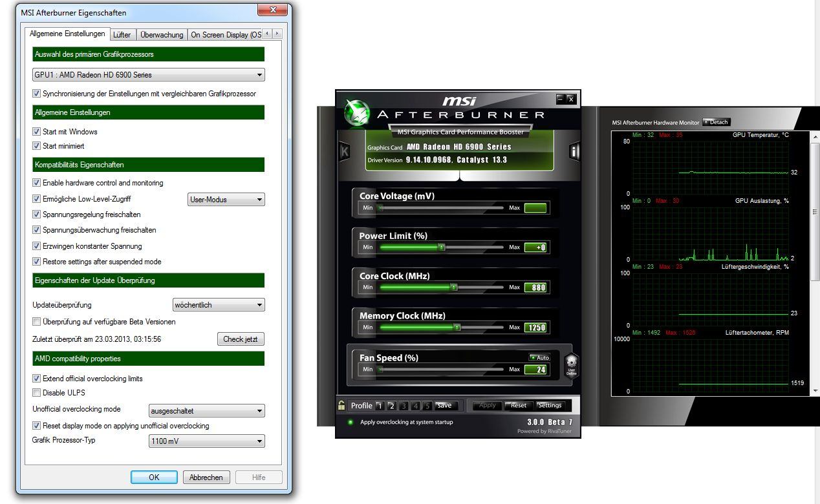Viewport: 820px width, 504px height.
Task: Click the profile lock padlock icon
Action: click(x=341, y=405)
